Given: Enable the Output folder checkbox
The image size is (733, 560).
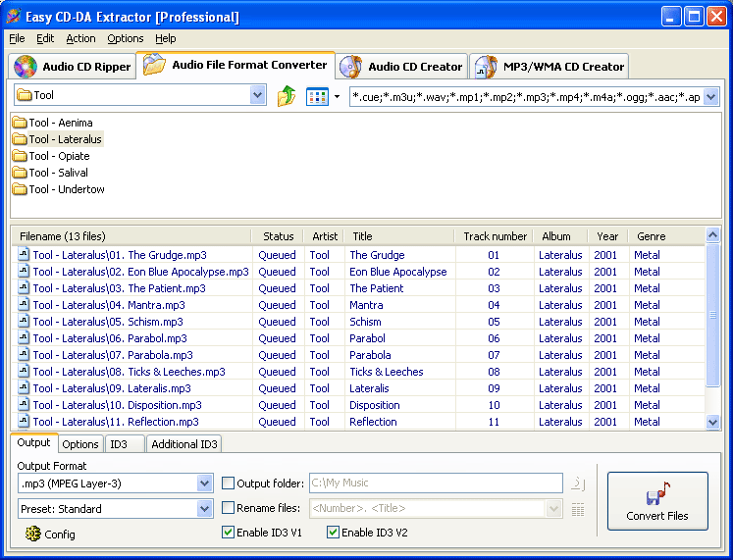Looking at the screenshot, I should pos(229,483).
